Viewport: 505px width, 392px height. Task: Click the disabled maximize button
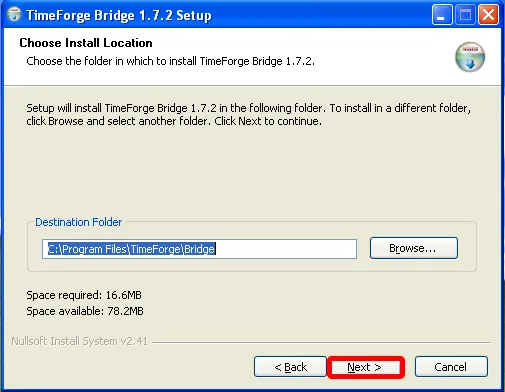465,15
